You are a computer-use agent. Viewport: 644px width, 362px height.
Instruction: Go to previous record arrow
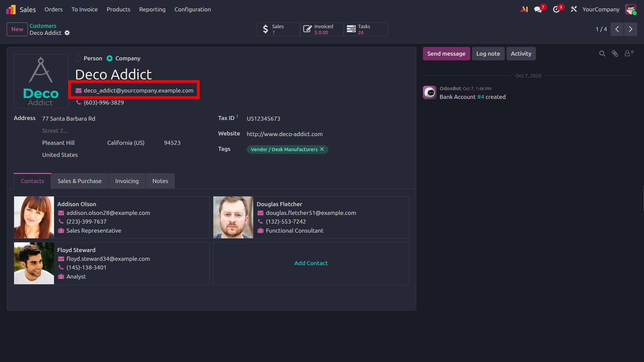coord(617,29)
